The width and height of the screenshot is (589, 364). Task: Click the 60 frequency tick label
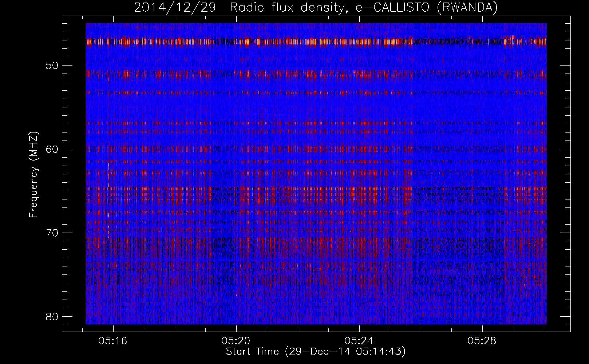(x=52, y=149)
